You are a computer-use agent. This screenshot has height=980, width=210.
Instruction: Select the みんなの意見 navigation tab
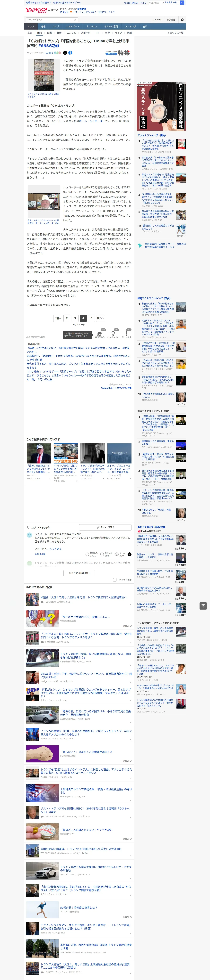111,26
